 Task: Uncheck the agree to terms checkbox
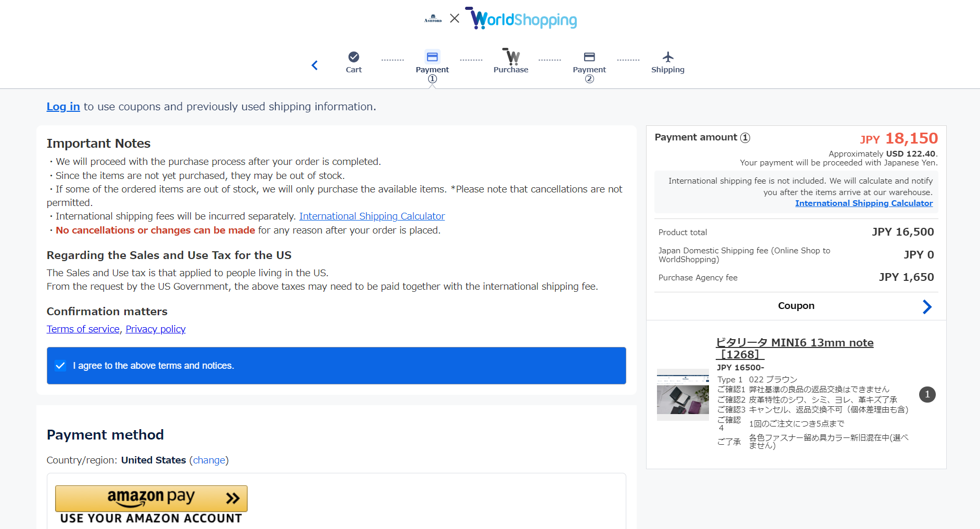point(60,366)
